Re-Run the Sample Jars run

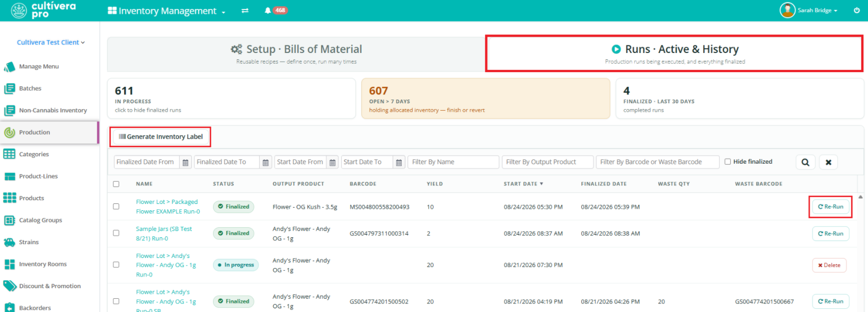click(830, 234)
